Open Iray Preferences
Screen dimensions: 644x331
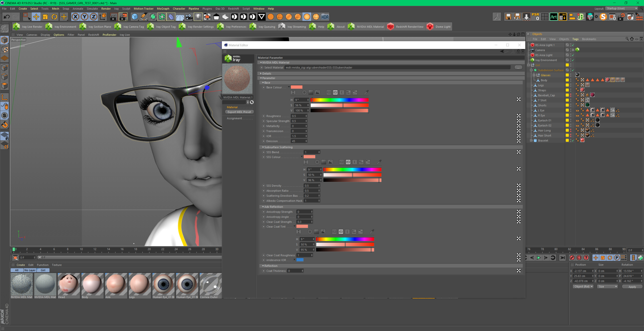coord(232,27)
